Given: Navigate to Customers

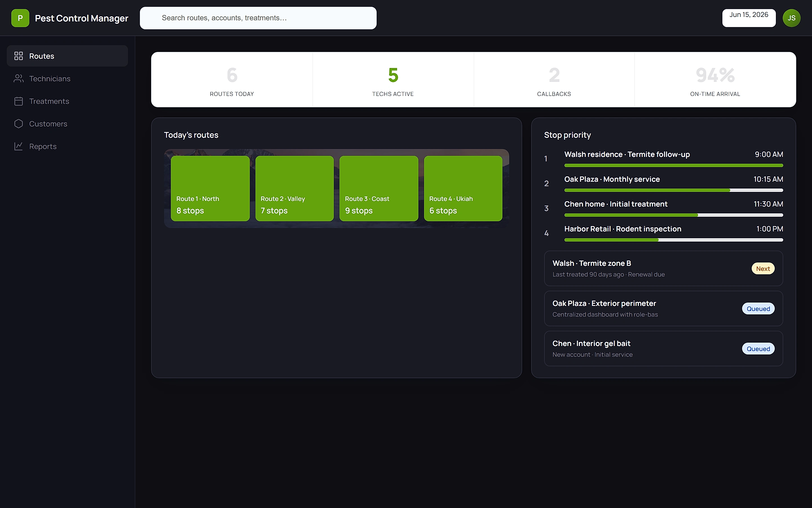Looking at the screenshot, I should click(67, 124).
